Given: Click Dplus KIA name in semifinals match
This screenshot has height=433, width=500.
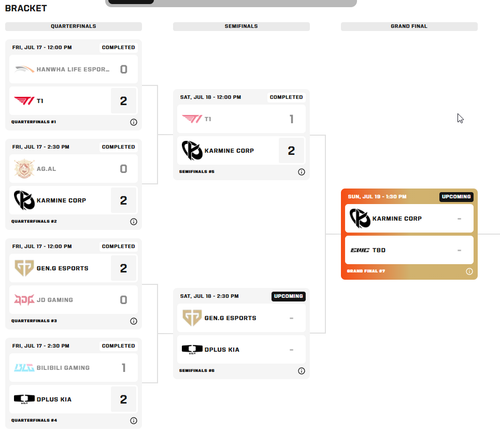Looking at the screenshot, I should (222, 350).
